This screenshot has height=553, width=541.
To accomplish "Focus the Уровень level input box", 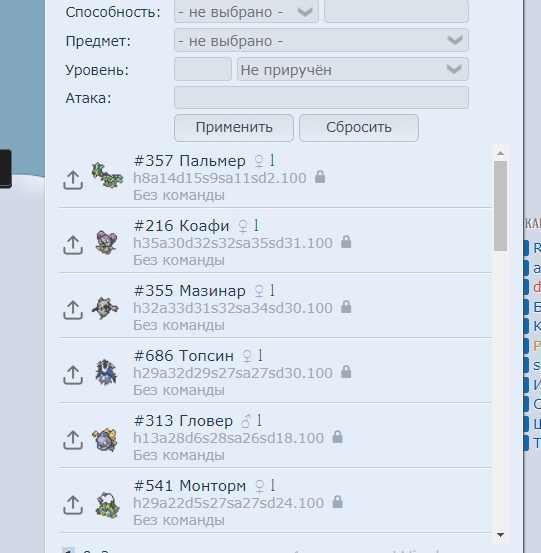I will (203, 69).
